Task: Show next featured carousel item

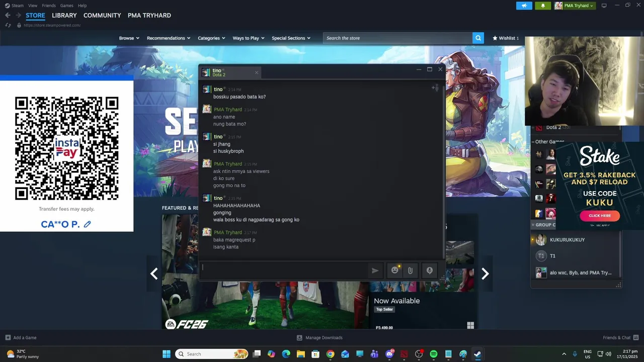Action: (x=485, y=274)
